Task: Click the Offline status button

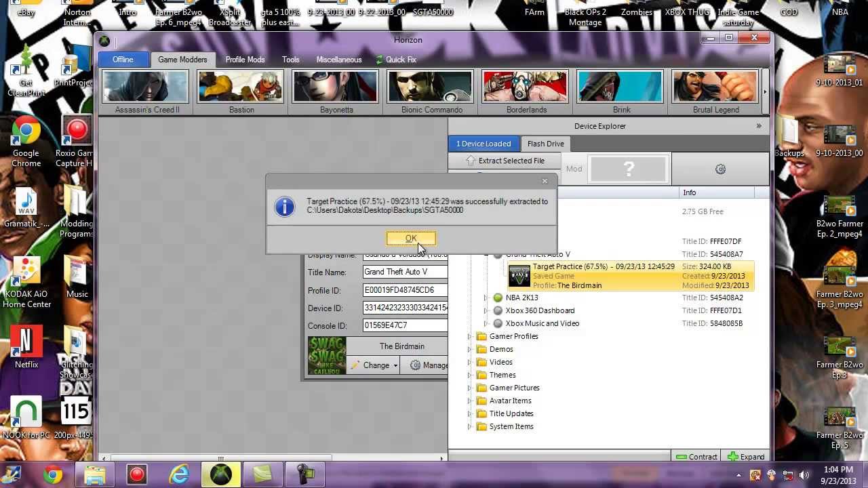Action: coord(123,60)
